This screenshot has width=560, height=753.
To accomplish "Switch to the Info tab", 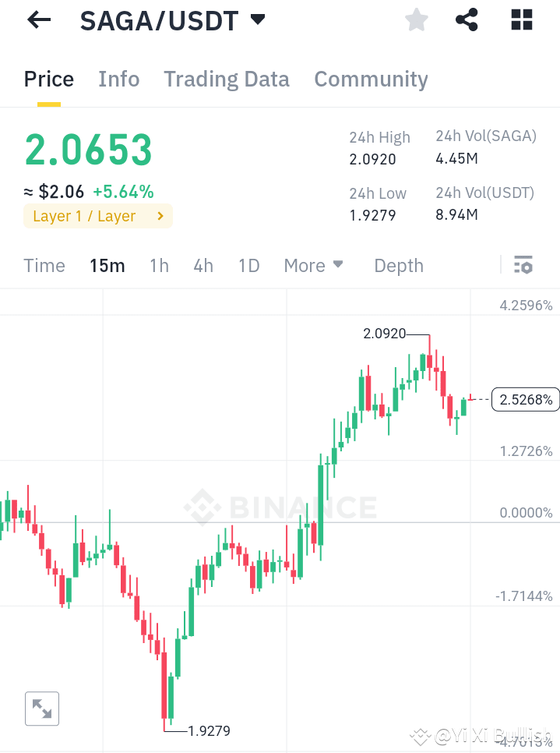I will [x=118, y=79].
